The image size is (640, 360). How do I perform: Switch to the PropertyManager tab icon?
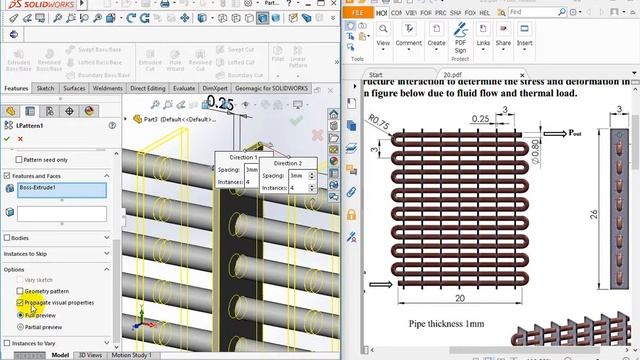click(x=30, y=111)
